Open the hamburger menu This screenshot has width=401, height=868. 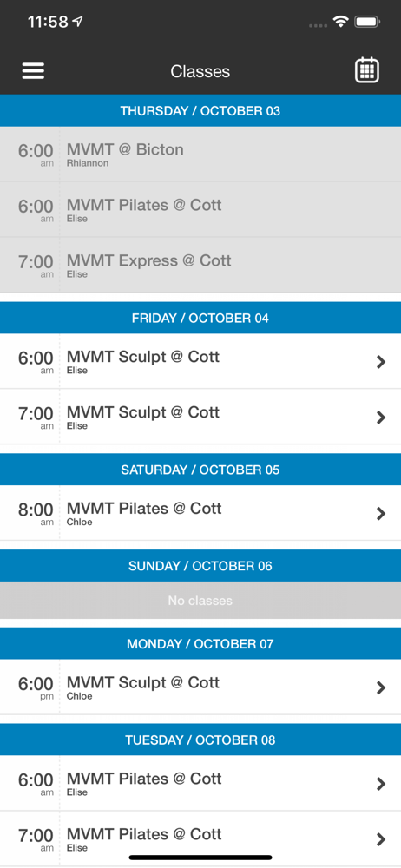[x=33, y=71]
